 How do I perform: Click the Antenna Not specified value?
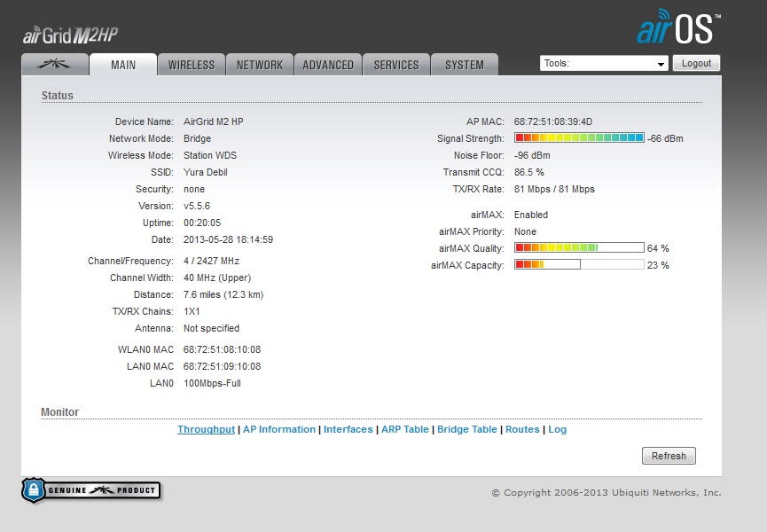coord(211,329)
